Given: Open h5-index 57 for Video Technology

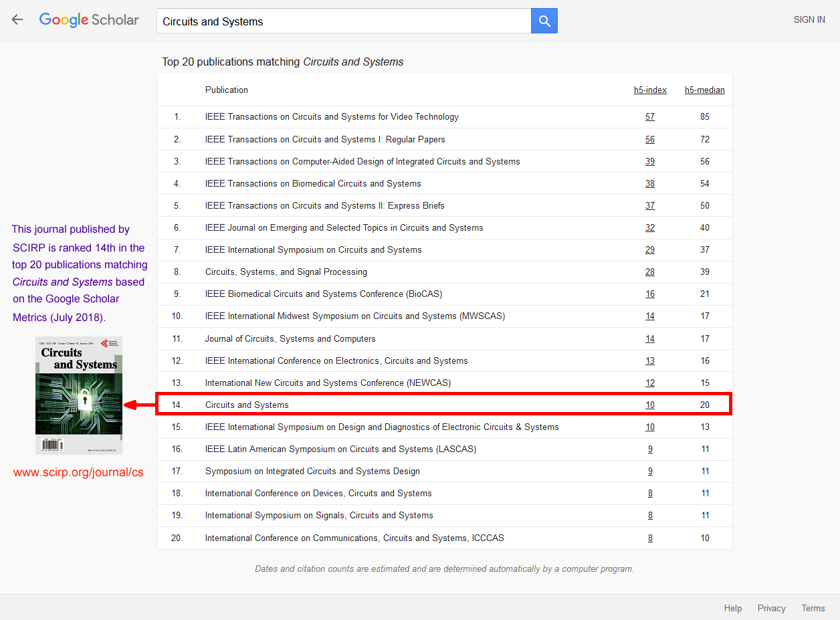Looking at the screenshot, I should 650,116.
